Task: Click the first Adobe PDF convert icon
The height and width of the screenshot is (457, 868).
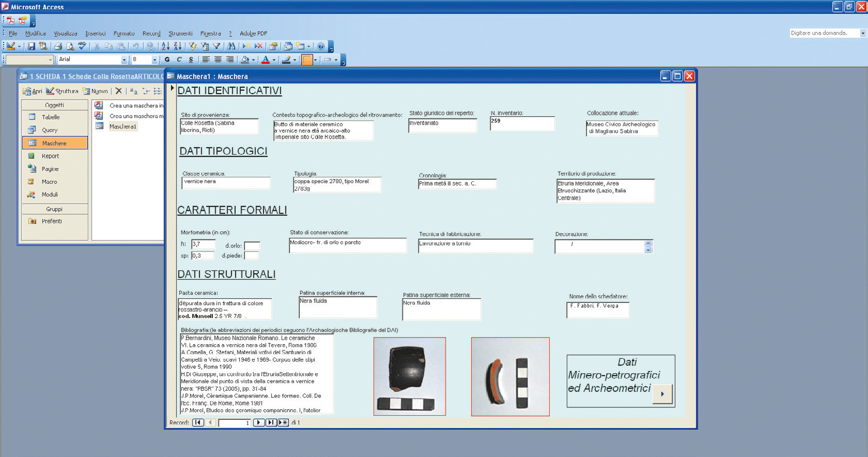Action: coord(10,20)
